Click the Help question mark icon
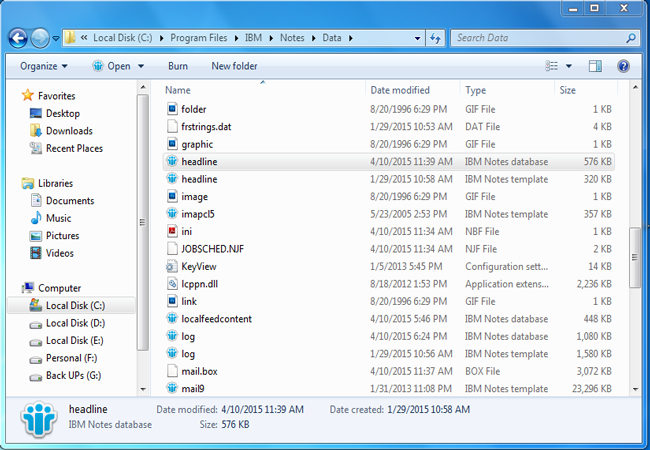This screenshot has height=450, width=650. (623, 66)
